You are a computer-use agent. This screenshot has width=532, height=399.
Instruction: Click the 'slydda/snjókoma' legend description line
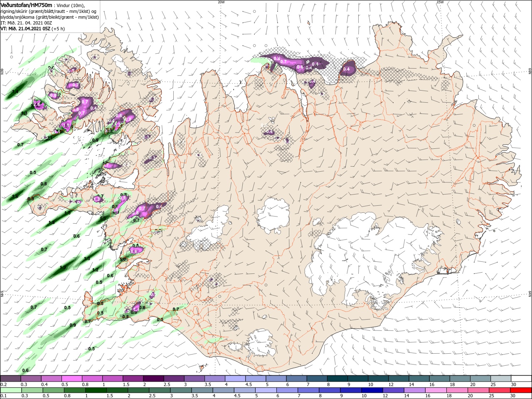49,17
